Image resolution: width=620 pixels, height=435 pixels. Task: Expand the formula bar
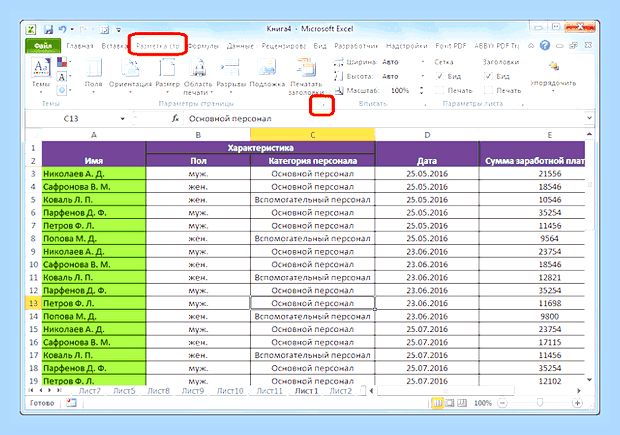589,118
